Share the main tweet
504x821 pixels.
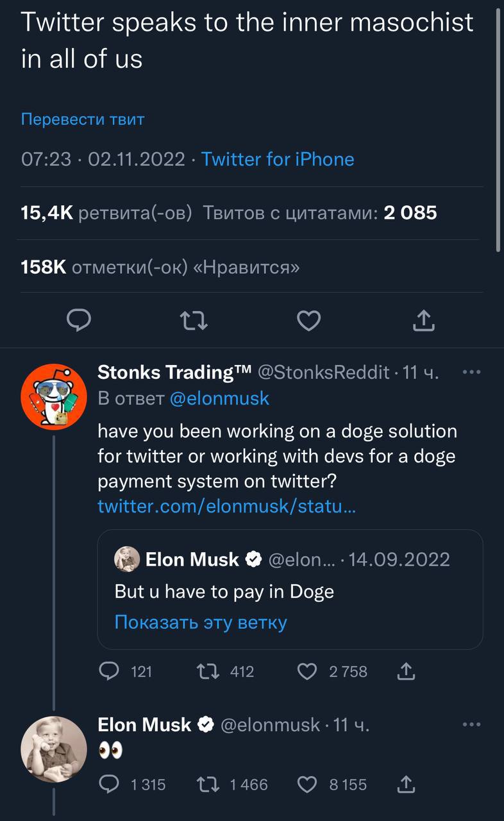423,320
